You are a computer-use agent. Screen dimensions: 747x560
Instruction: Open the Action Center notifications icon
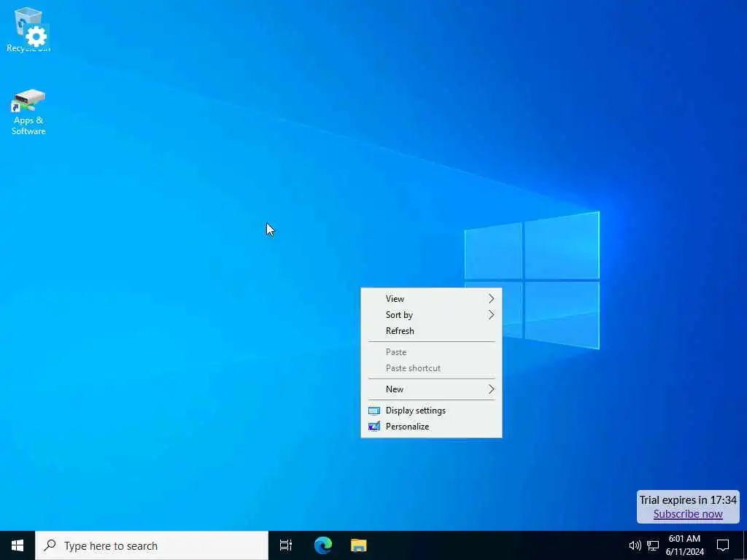point(723,545)
